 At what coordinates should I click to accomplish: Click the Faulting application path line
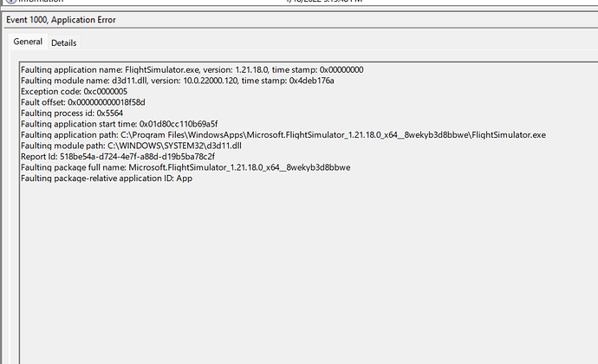point(283,134)
